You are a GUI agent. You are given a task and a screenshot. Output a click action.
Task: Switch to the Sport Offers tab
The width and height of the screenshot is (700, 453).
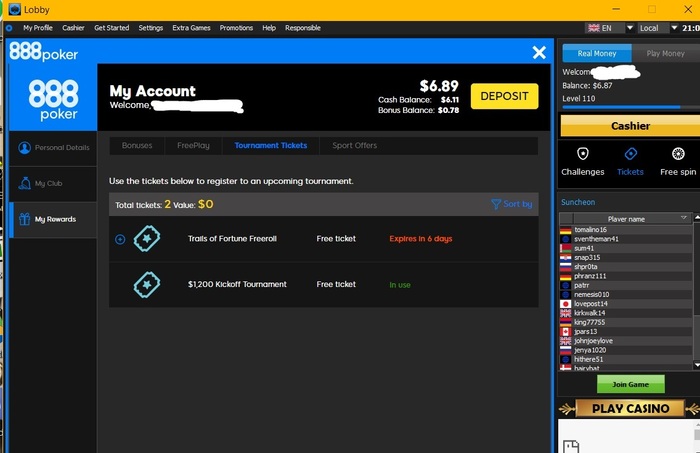coord(354,145)
